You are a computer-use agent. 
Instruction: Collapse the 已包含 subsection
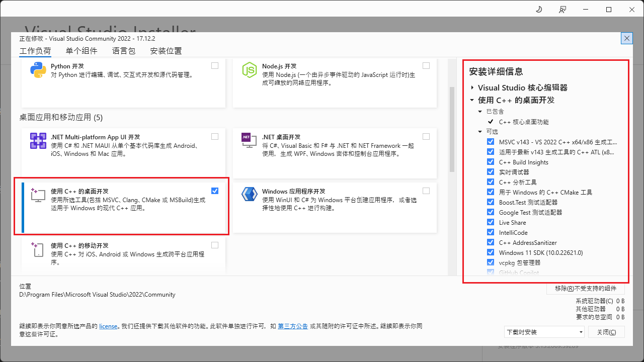[x=480, y=112]
